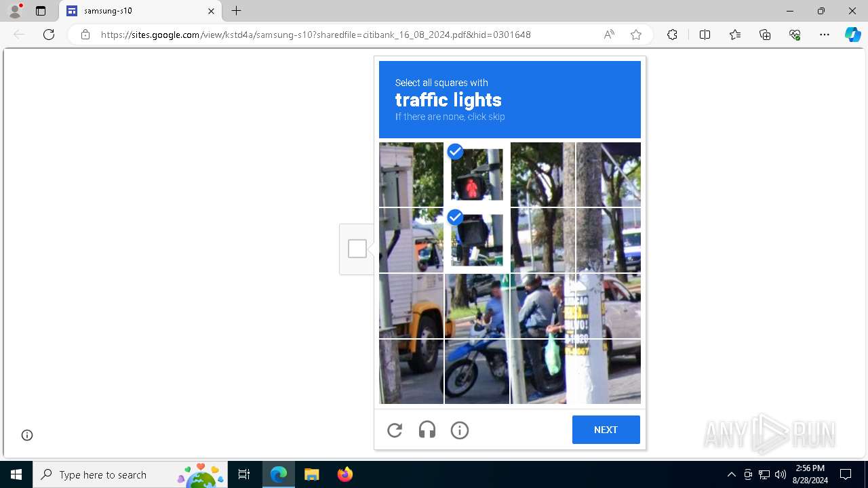The height and width of the screenshot is (488, 868).
Task: Open the tab actions menu
Action: 41,11
